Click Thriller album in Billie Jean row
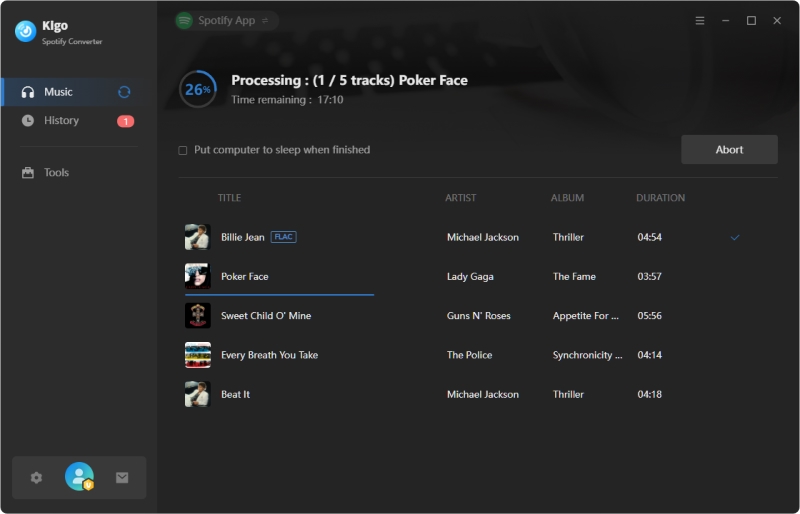Image resolution: width=800 pixels, height=514 pixels. pos(568,237)
